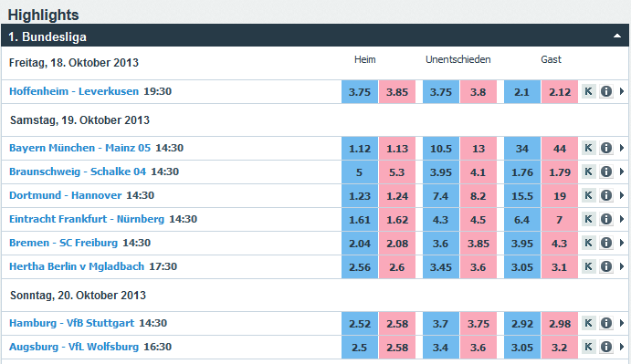Click the K icon for Augsburg - VfL Wolfsburg
This screenshot has width=631, height=364.
(588, 347)
